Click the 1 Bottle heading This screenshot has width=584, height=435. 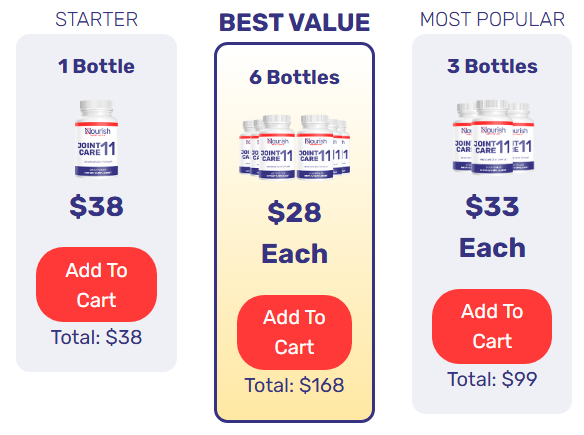pyautogui.click(x=96, y=66)
